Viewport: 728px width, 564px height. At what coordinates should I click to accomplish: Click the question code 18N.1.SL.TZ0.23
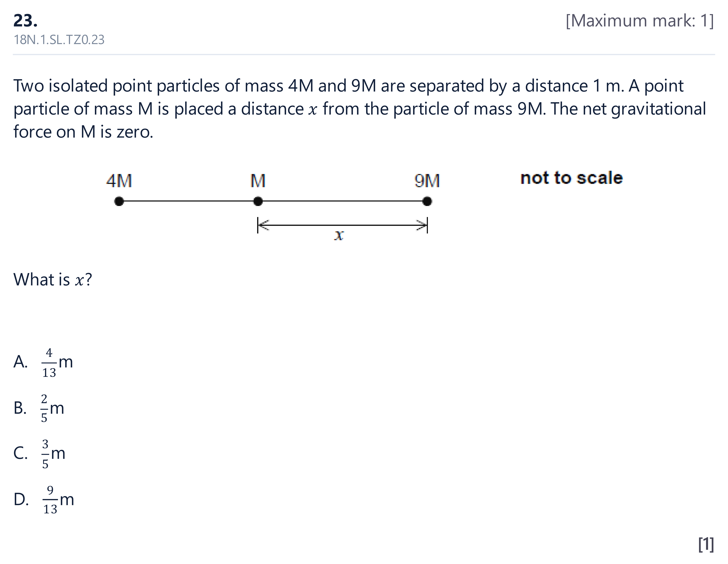[x=59, y=40]
